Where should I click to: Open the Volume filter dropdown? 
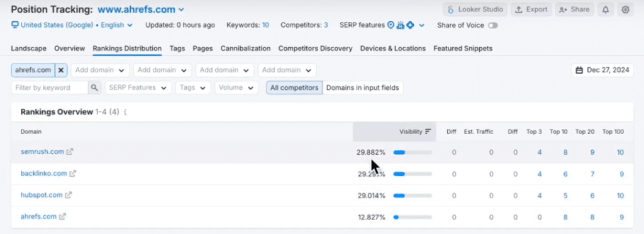point(236,87)
